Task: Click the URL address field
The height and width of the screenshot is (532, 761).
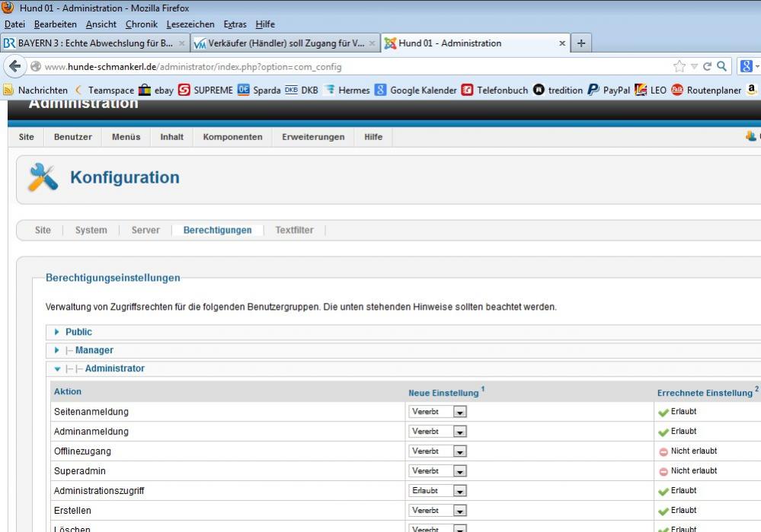Action: [343, 67]
